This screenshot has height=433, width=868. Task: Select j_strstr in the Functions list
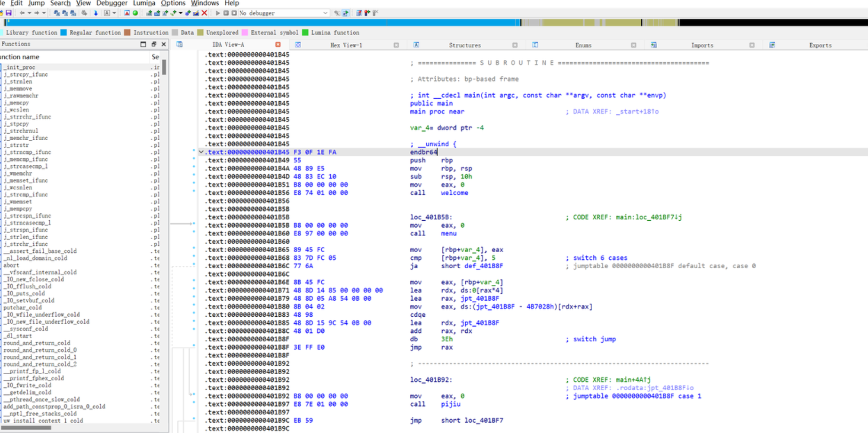(x=16, y=145)
